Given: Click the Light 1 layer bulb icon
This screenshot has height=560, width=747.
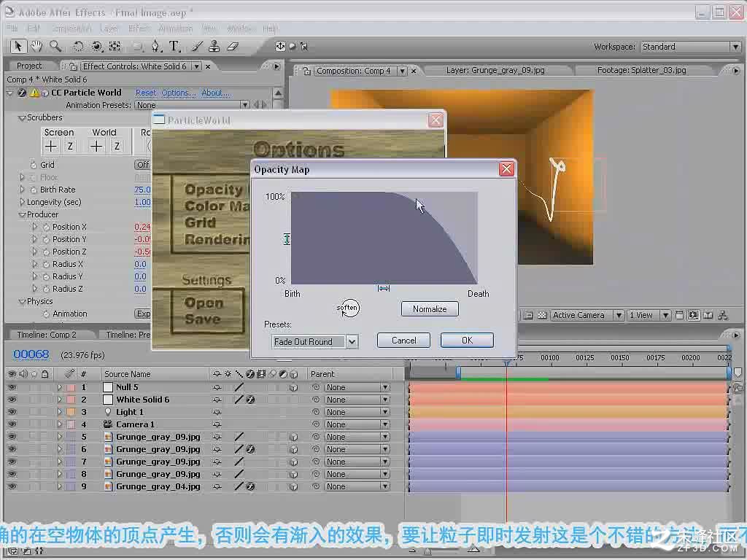Looking at the screenshot, I should 108,412.
